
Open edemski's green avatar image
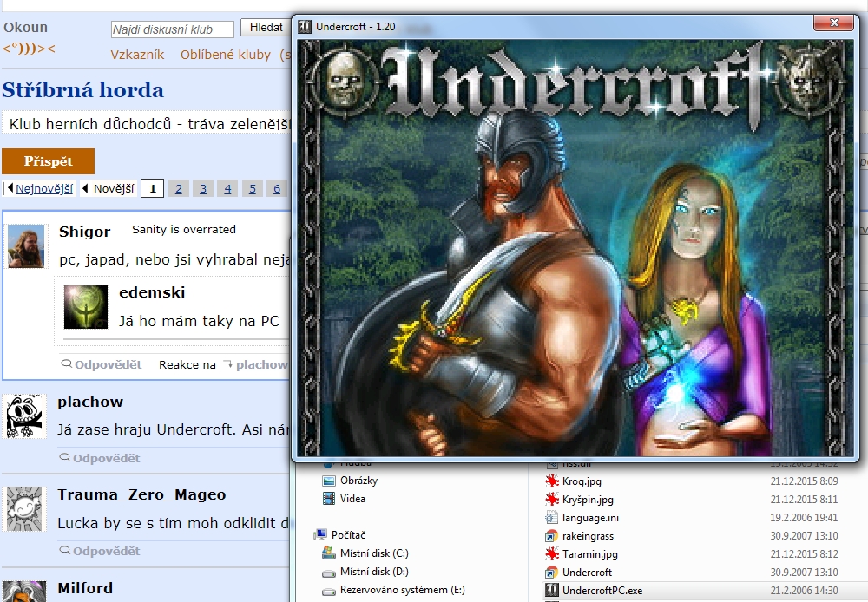click(x=86, y=306)
